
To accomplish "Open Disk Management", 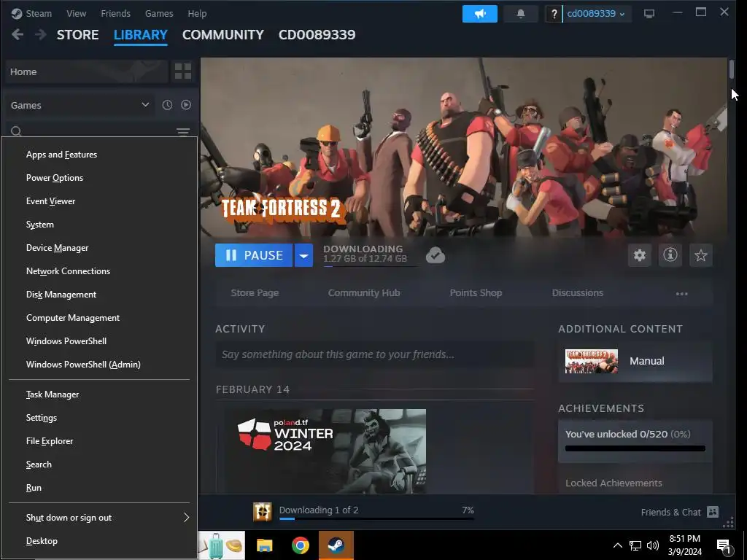I will 99,295.
